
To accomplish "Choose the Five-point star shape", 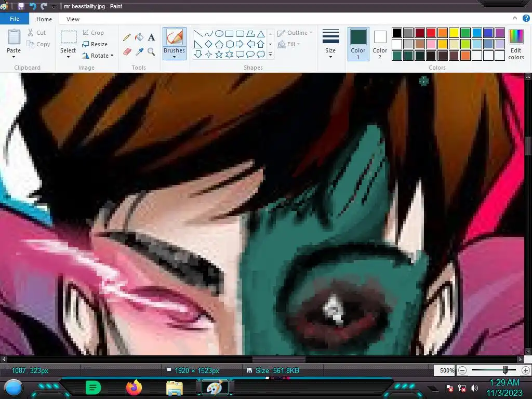I will [x=219, y=54].
